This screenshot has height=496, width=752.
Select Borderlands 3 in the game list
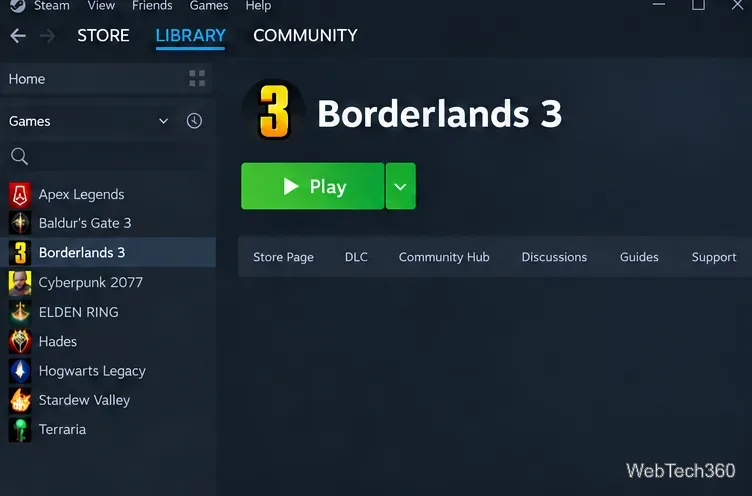(x=108, y=252)
